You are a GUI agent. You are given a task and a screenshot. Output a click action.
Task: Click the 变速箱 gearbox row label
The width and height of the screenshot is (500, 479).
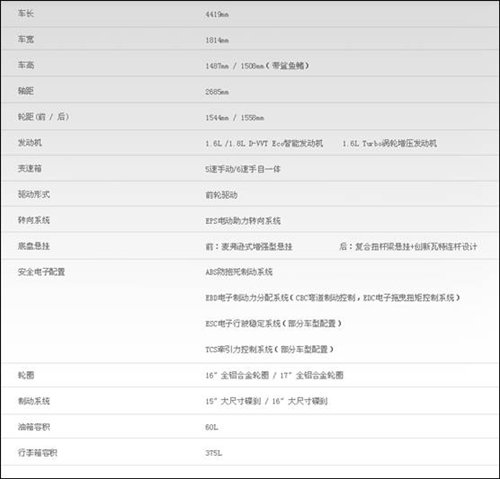point(30,168)
